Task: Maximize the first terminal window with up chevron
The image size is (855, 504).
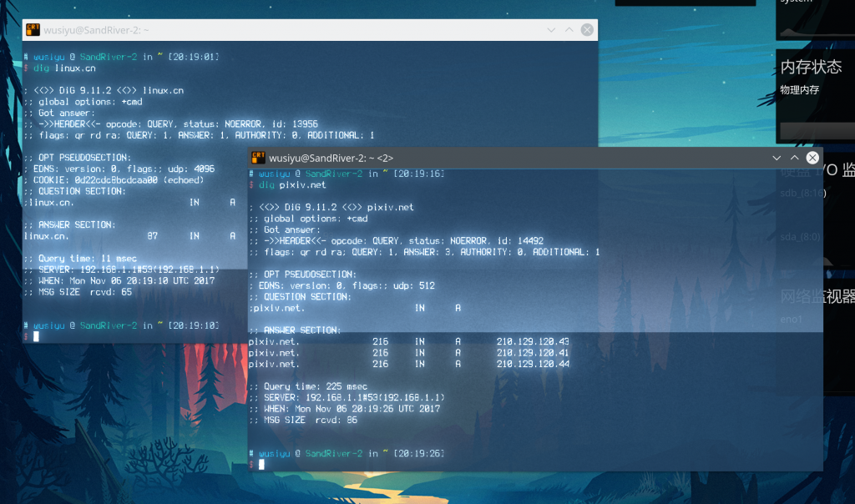Action: point(569,30)
